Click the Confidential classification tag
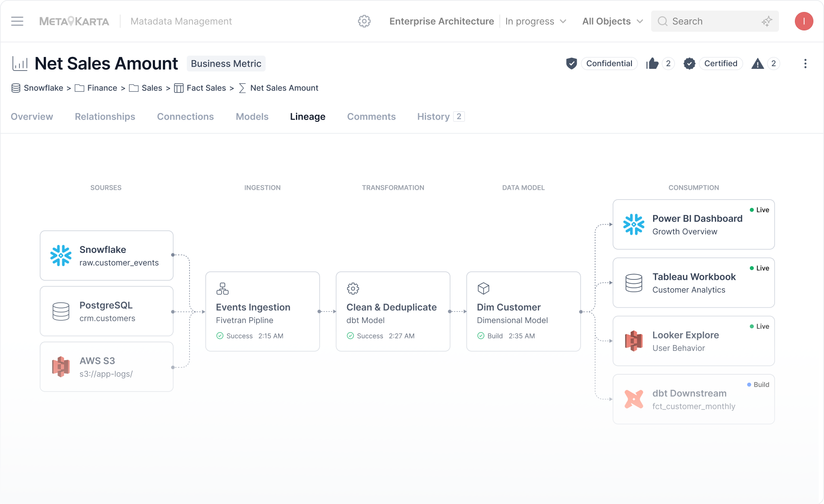Viewport: 824px width, 504px height. pos(609,64)
